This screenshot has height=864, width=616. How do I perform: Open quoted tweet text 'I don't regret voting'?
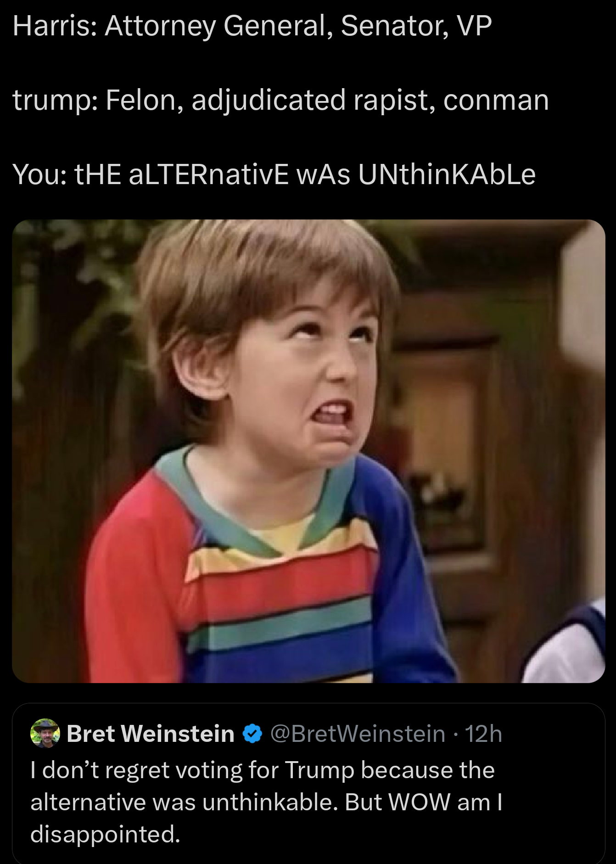pos(263,770)
